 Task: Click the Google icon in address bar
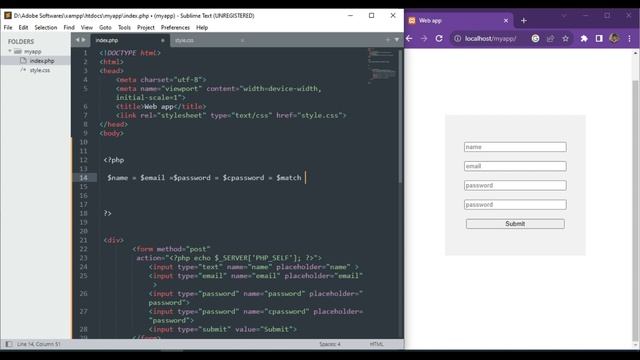point(535,38)
